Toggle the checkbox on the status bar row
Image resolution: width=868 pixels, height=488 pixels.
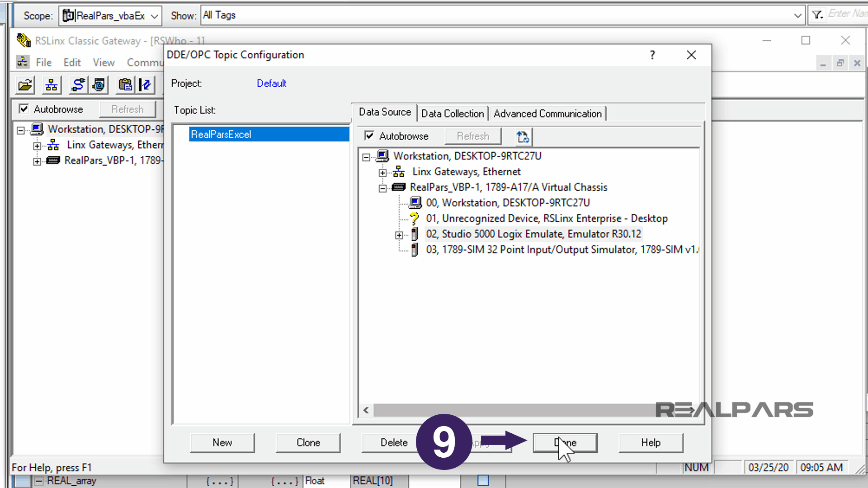pyautogui.click(x=483, y=481)
